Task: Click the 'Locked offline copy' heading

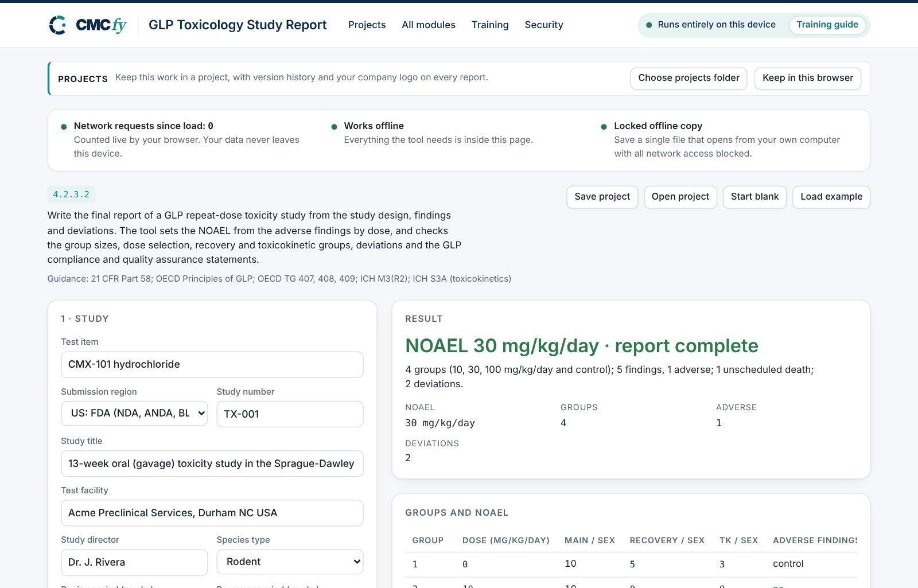Action: [658, 126]
